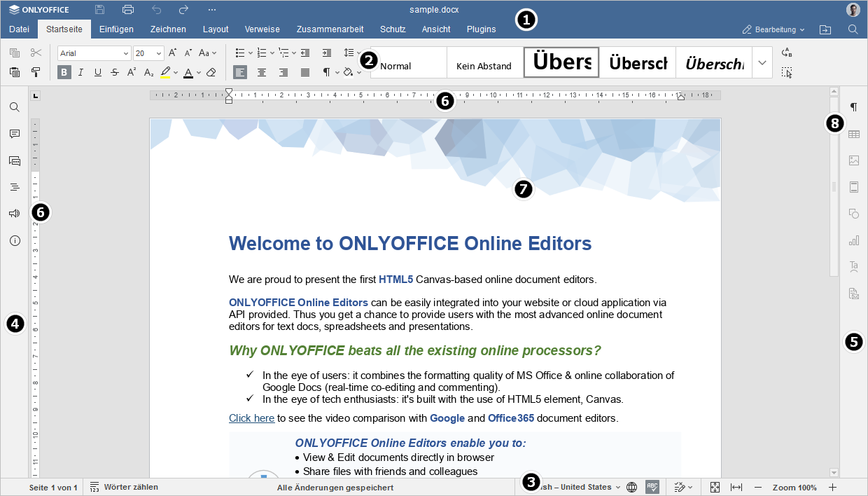Open the font size dropdown
Screen dimensions: 868x496
158,53
